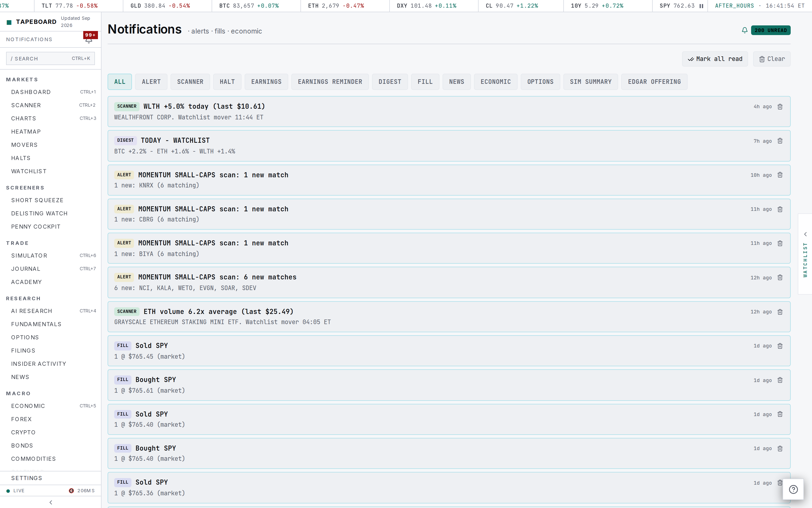Select the EARNINGS REMINDER filter
The width and height of the screenshot is (812, 508).
(330, 82)
